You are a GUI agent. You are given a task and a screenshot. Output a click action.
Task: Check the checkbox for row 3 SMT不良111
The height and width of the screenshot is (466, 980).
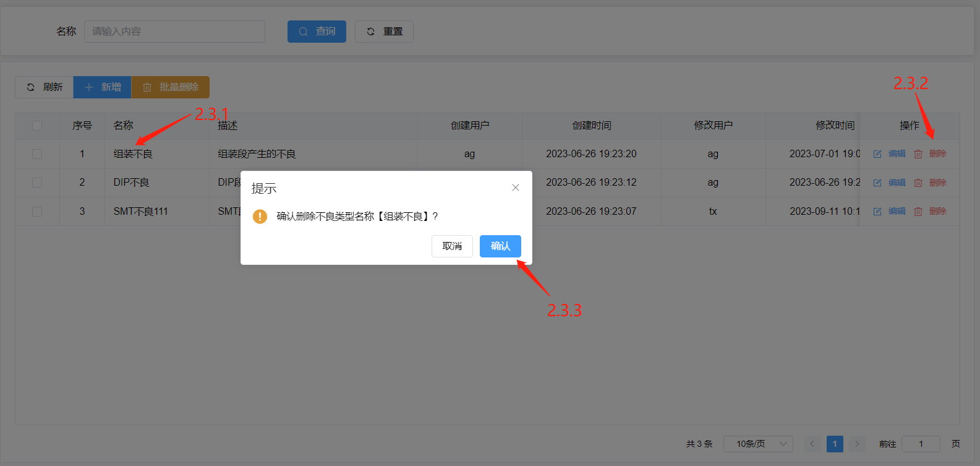[x=37, y=212]
